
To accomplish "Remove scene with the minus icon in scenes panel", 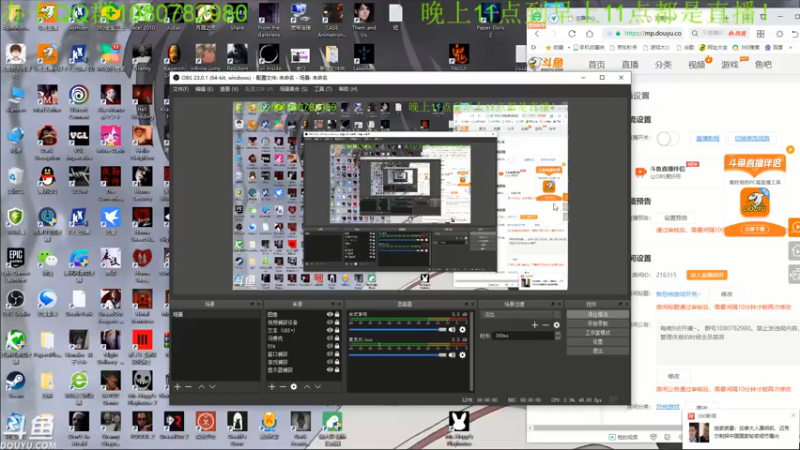I will [188, 387].
